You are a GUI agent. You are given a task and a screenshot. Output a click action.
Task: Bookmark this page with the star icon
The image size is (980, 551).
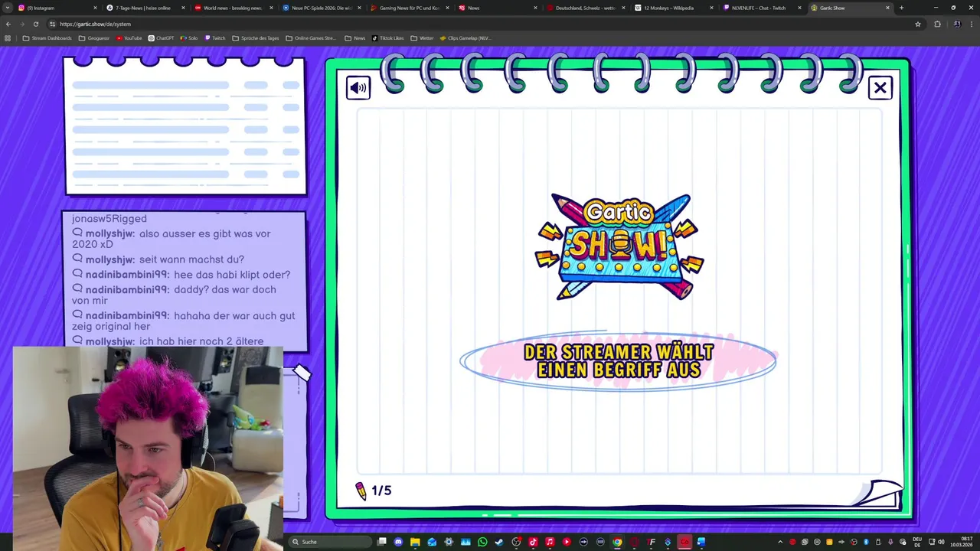917,24
